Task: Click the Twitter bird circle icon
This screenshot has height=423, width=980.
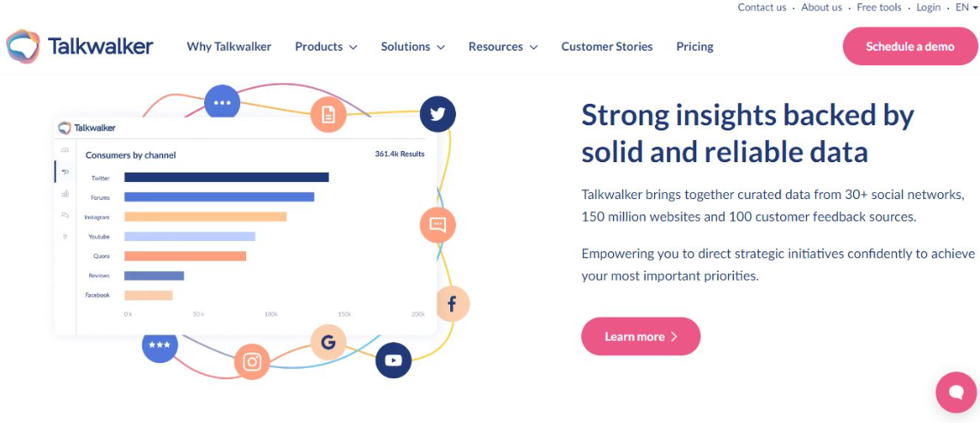Action: tap(437, 114)
